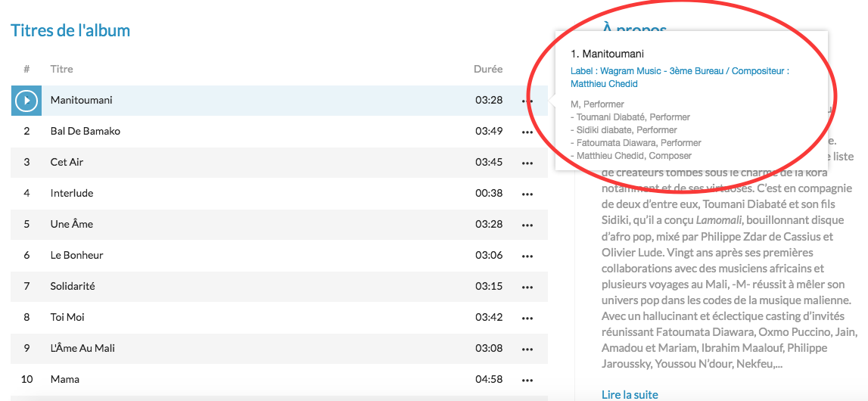Image resolution: width=868 pixels, height=401 pixels.
Task: Open more options for Solidarité
Action: click(527, 287)
